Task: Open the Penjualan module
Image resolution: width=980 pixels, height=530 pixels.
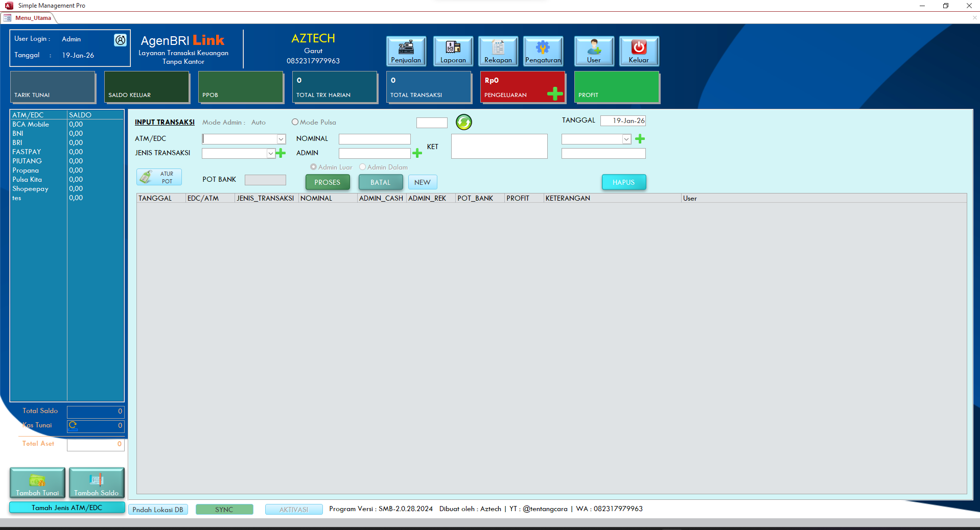Action: [x=406, y=51]
